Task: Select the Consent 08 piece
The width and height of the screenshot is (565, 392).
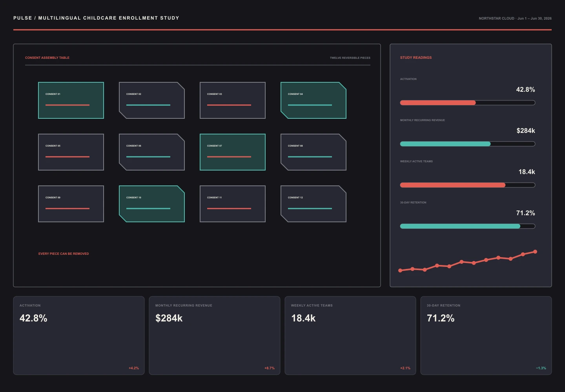Action: [x=313, y=152]
